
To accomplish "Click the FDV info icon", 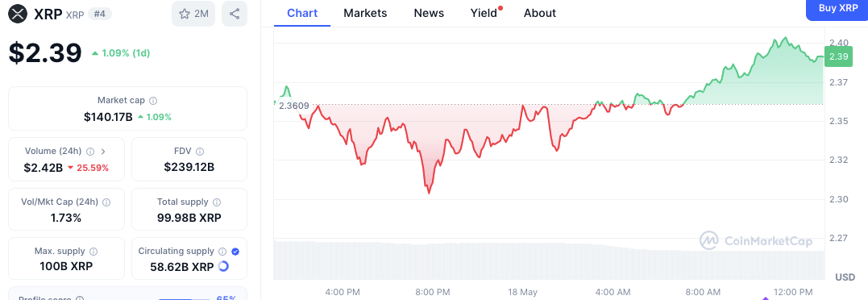I will pos(200,151).
